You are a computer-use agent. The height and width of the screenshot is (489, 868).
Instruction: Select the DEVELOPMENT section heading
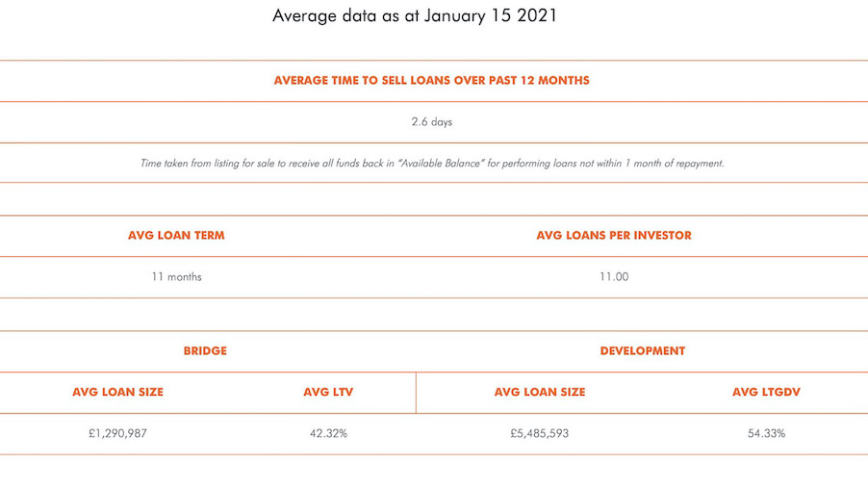[643, 351]
